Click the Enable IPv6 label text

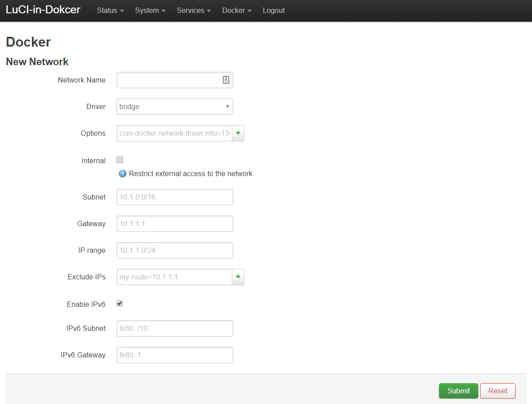tap(86, 304)
